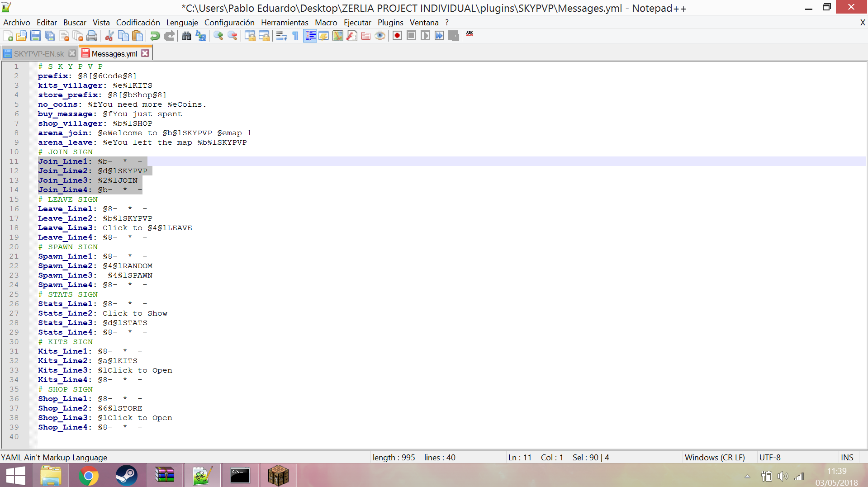This screenshot has height=487, width=868.
Task: Click the Zoom in magnifier icon
Action: tap(218, 36)
